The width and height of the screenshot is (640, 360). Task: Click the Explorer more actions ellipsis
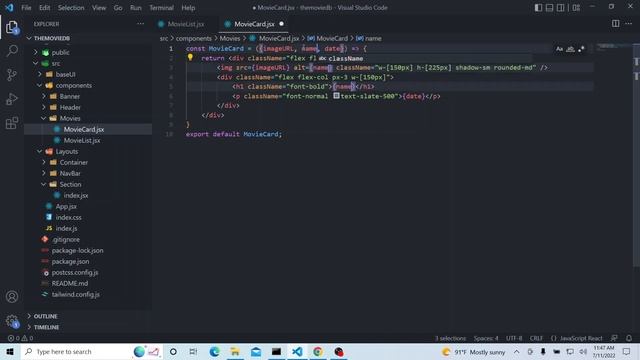pos(140,24)
